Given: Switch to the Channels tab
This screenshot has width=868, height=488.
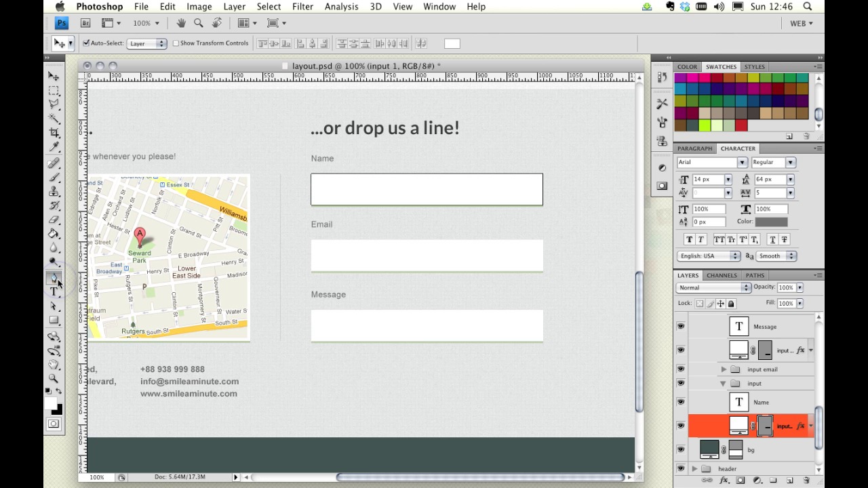Looking at the screenshot, I should (x=722, y=275).
